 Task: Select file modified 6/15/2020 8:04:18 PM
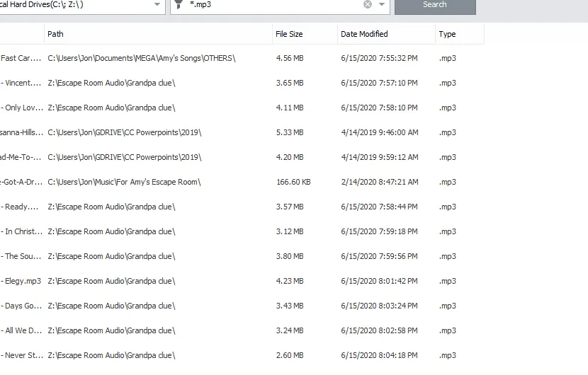(379, 355)
